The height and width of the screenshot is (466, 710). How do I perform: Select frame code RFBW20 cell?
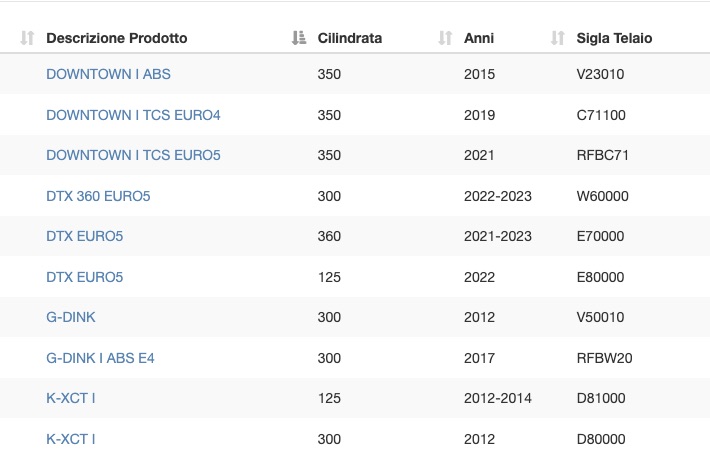coord(604,358)
